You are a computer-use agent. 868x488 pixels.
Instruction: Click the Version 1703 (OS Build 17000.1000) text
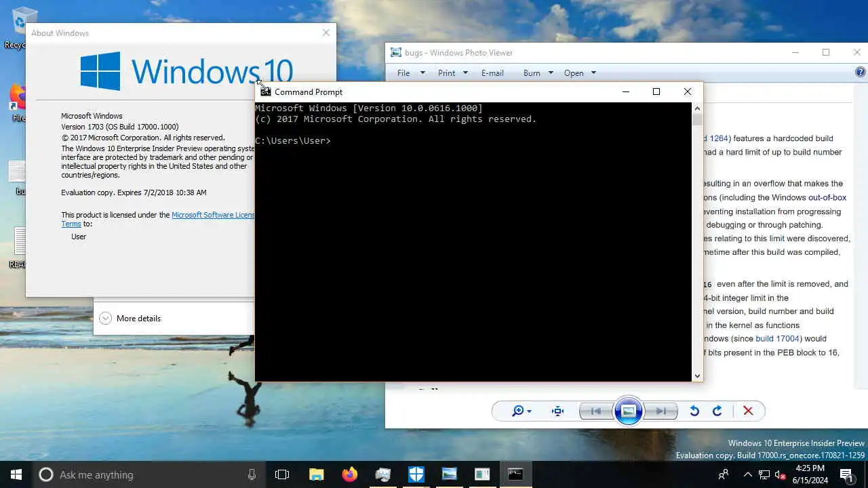120,127
